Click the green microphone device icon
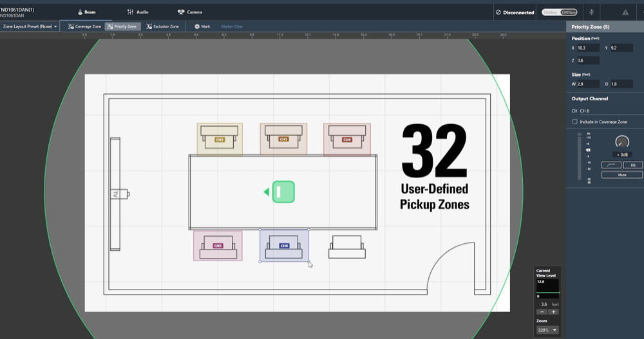This screenshot has height=339, width=644. coord(283,192)
